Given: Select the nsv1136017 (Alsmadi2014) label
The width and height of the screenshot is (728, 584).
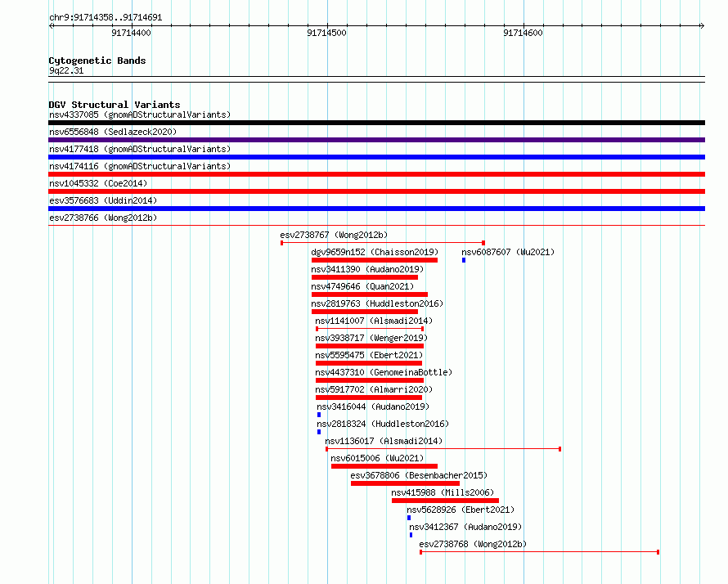Looking at the screenshot, I should coord(384,441).
